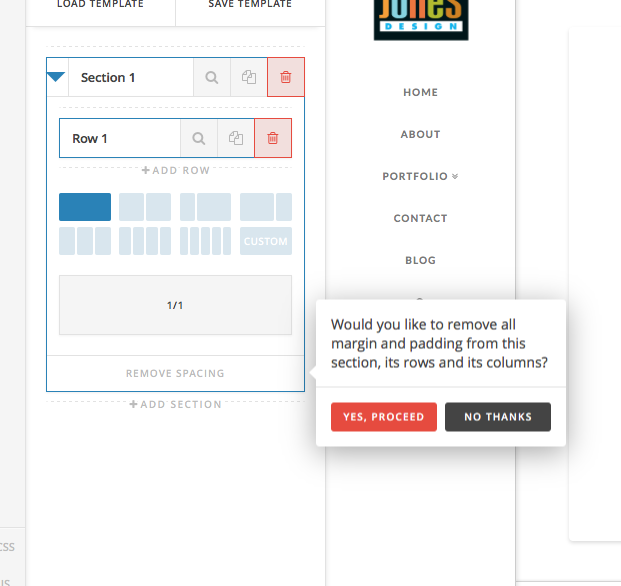Image resolution: width=621 pixels, height=586 pixels.
Task: Choose the three equal columns layout
Action: click(x=85, y=241)
